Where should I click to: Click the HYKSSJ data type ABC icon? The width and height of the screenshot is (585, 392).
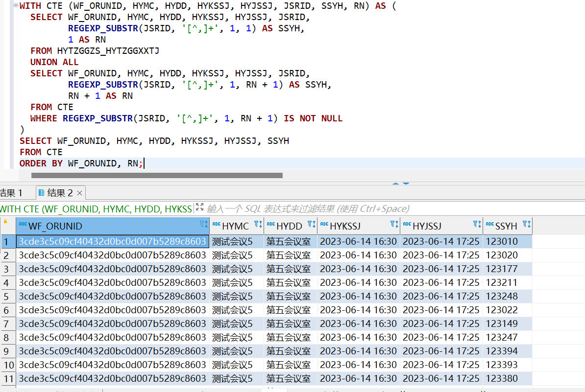pos(324,224)
